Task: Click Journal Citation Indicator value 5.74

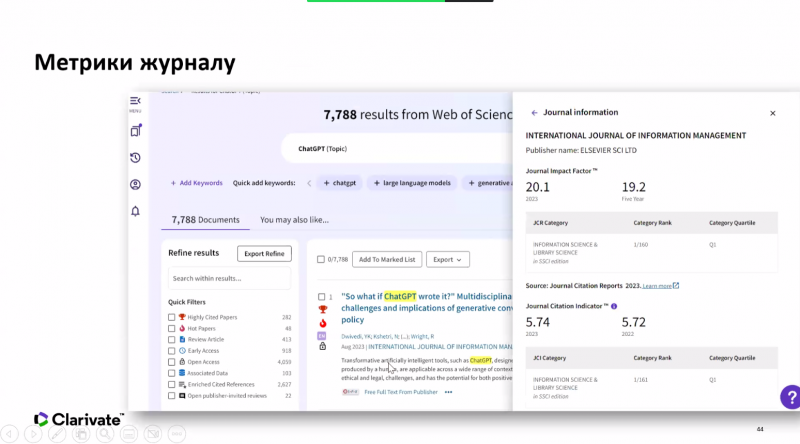Action: tap(538, 322)
